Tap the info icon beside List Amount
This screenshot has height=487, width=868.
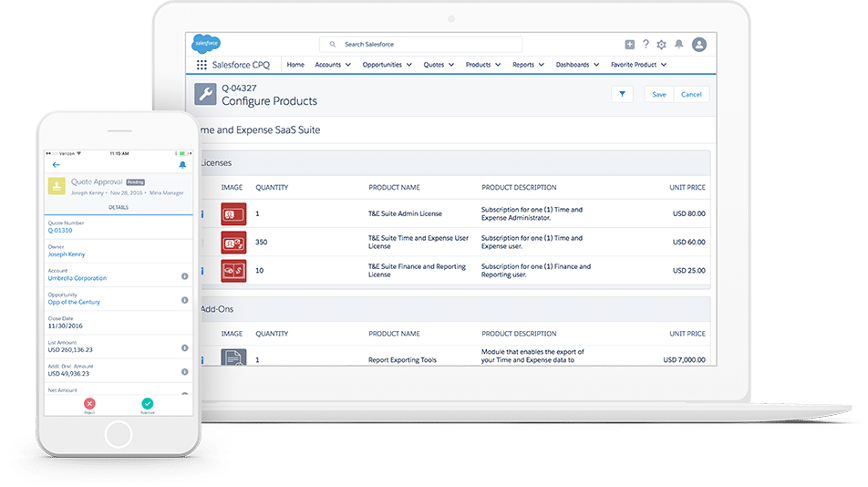click(185, 348)
